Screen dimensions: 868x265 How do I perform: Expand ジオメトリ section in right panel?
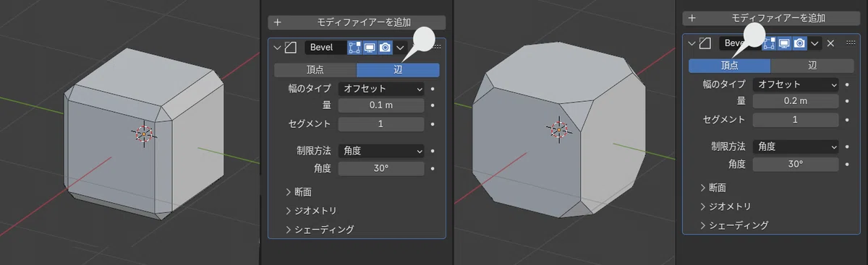[x=726, y=207]
